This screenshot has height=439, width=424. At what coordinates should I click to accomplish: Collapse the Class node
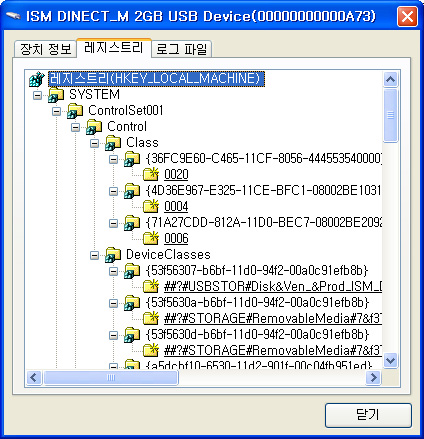tap(94, 143)
